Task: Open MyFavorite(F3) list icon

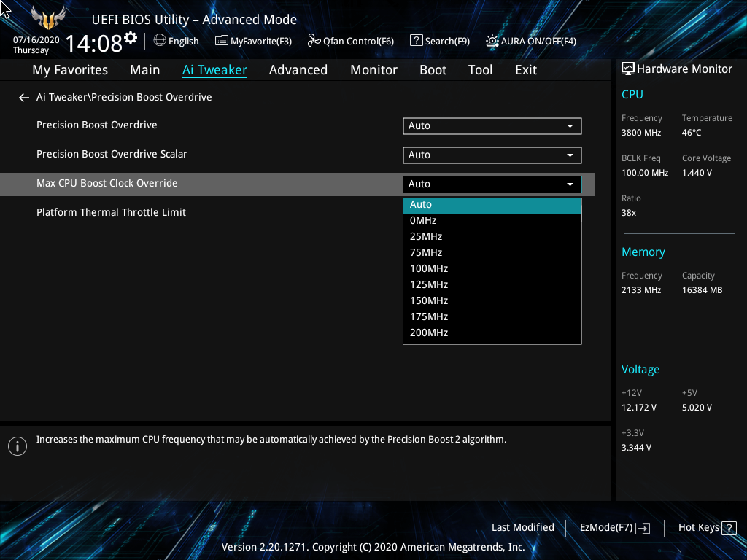Action: pos(222,41)
